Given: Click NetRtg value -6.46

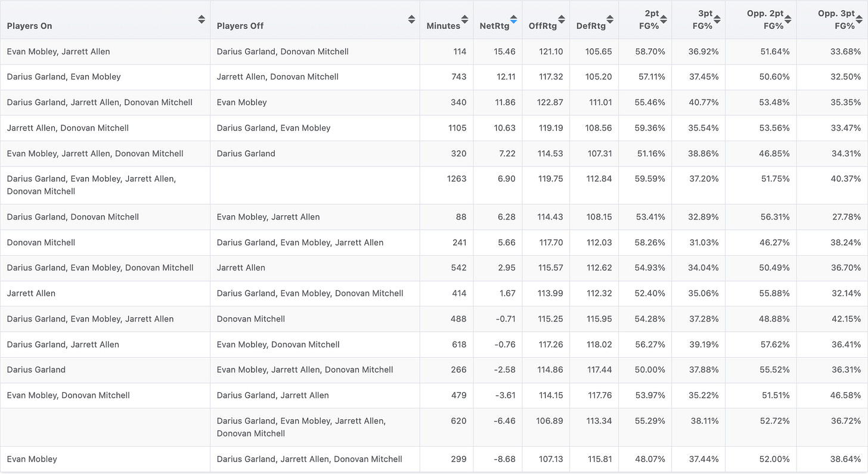Looking at the screenshot, I should (506, 421).
